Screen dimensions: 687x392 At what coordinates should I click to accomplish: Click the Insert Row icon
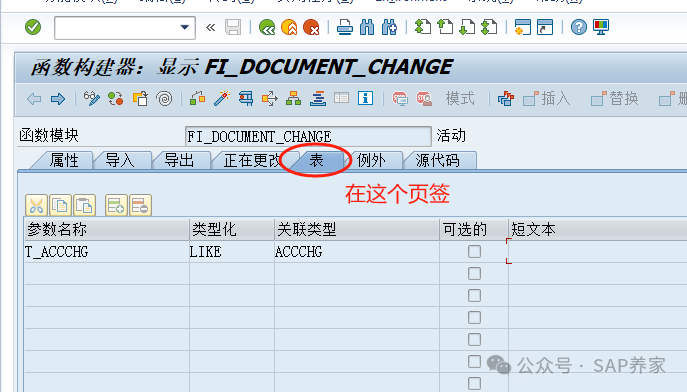click(x=116, y=205)
